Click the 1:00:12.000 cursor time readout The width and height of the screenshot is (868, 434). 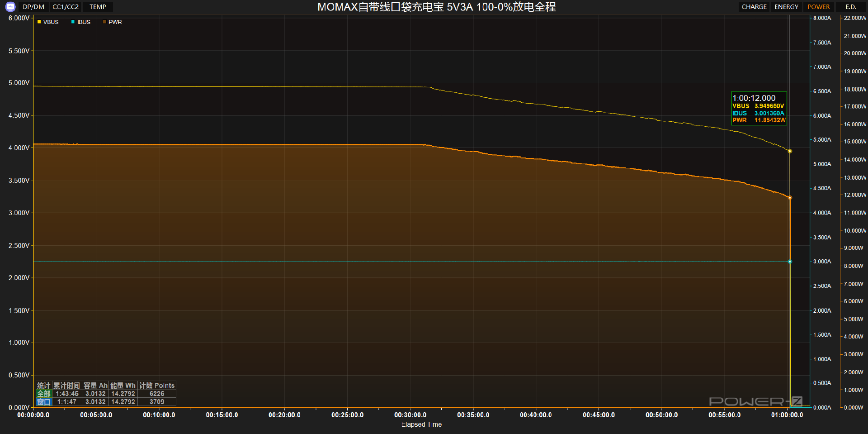click(754, 98)
